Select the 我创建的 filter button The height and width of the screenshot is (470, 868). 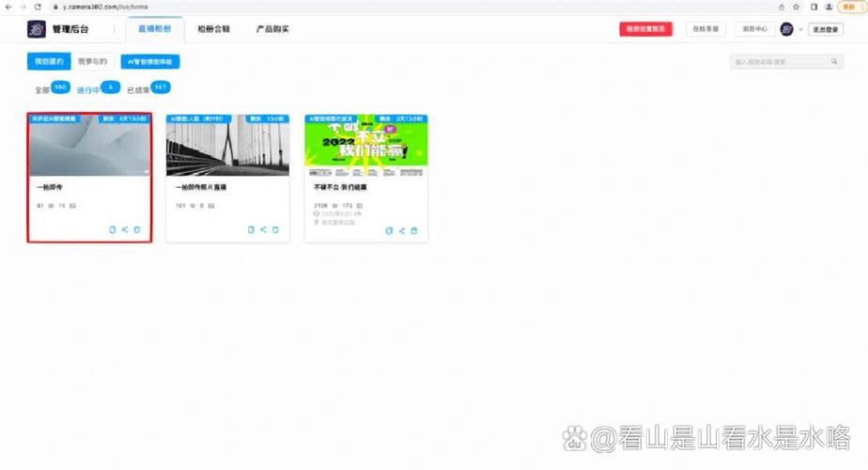click(49, 61)
